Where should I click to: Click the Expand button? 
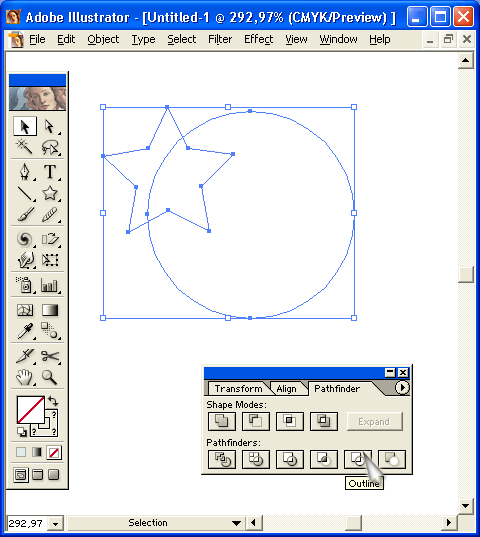point(375,422)
